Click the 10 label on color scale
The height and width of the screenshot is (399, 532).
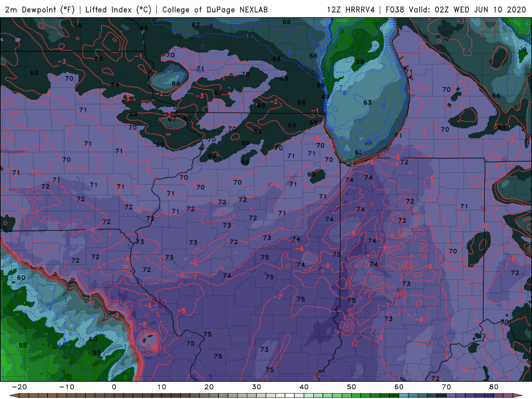tap(162, 387)
